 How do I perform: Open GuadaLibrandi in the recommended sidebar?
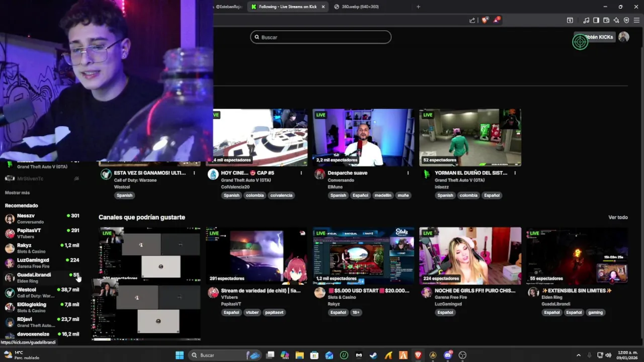pos(42,278)
